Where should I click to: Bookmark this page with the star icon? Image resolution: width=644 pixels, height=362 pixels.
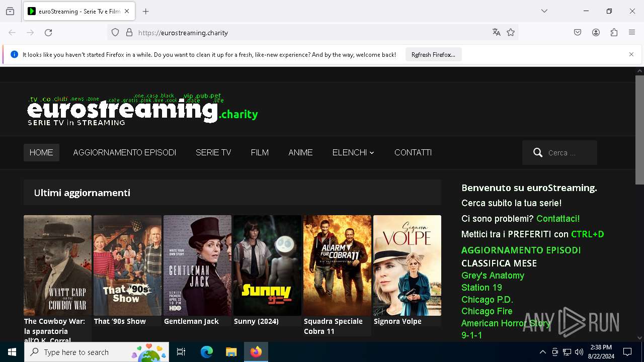click(511, 33)
